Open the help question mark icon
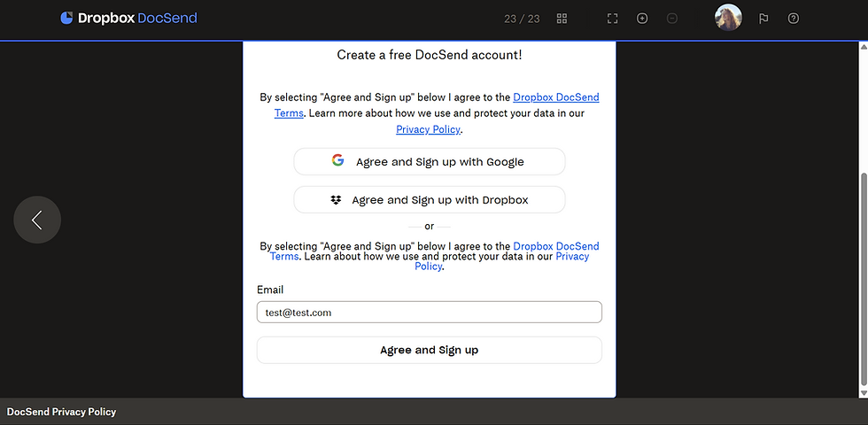Screen dimensions: 868x425 [x=794, y=19]
